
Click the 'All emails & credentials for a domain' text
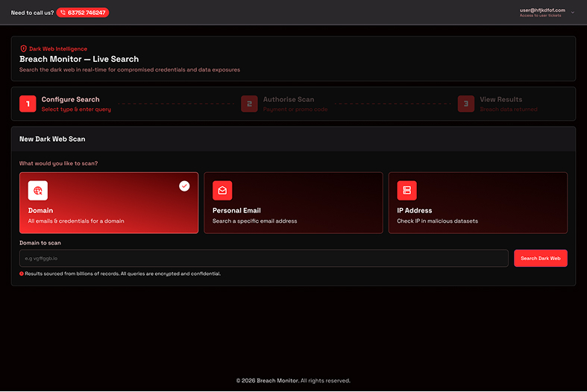click(x=76, y=221)
